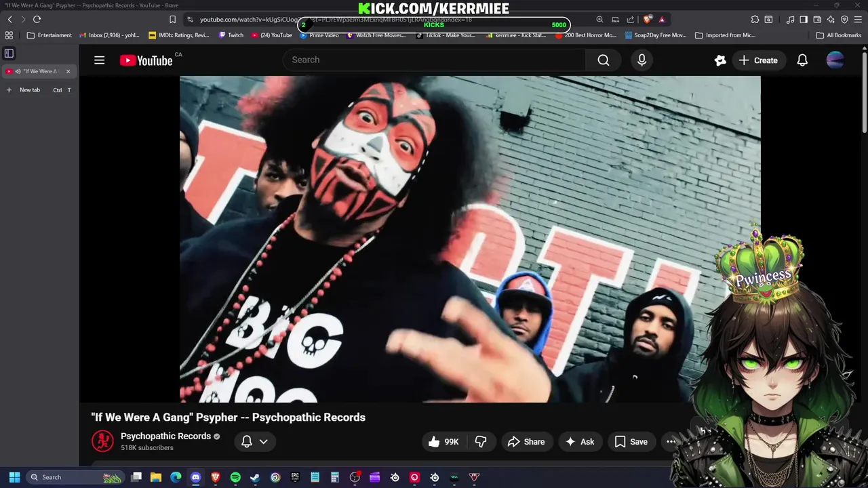Open Discord from the taskbar
Screen dimensions: 868x488
tap(196, 477)
